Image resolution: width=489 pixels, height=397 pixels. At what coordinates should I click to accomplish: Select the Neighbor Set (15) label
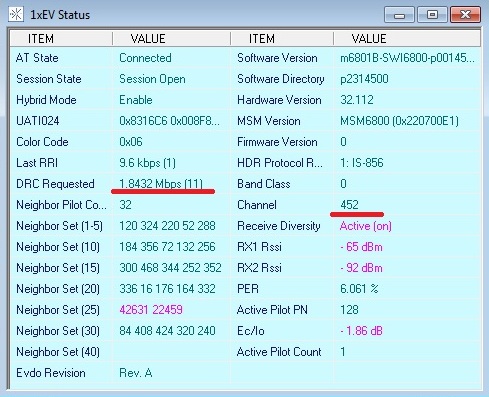click(58, 268)
